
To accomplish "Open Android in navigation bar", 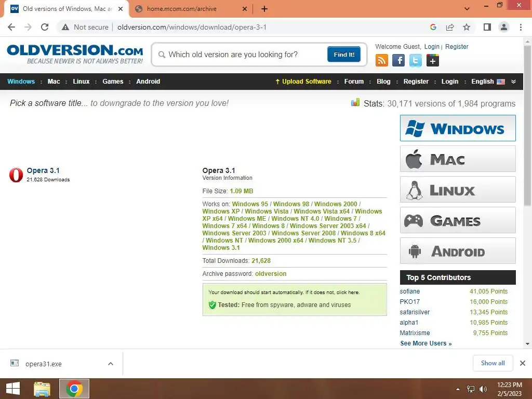I will pos(148,82).
